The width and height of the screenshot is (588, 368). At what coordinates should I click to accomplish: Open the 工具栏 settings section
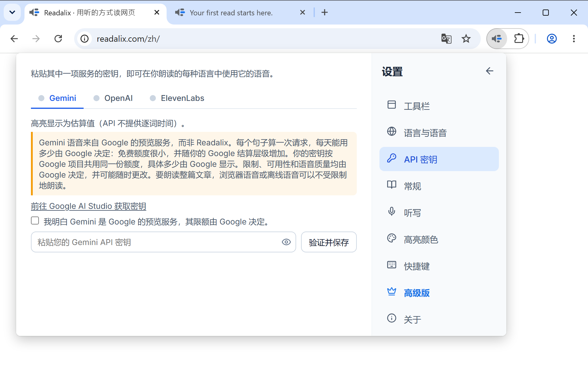point(439,106)
